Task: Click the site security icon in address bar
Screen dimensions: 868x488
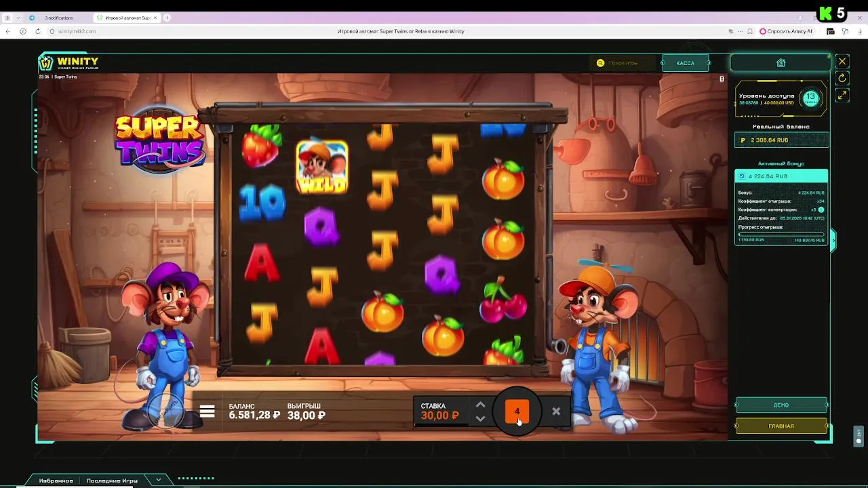Action: click(51, 31)
